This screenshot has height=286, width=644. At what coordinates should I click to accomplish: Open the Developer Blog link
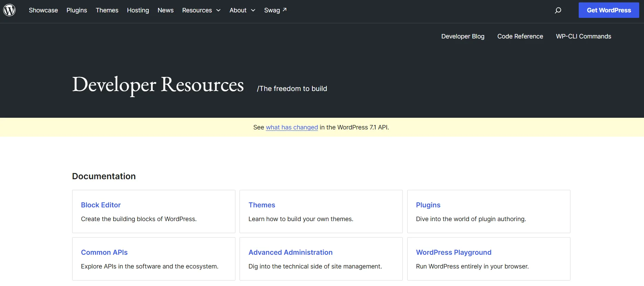pyautogui.click(x=463, y=36)
